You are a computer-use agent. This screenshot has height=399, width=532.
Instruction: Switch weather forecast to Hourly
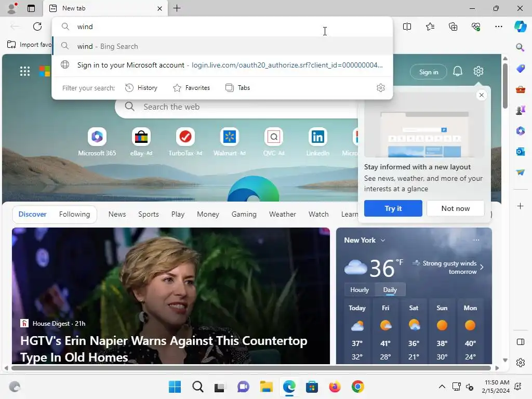point(360,290)
